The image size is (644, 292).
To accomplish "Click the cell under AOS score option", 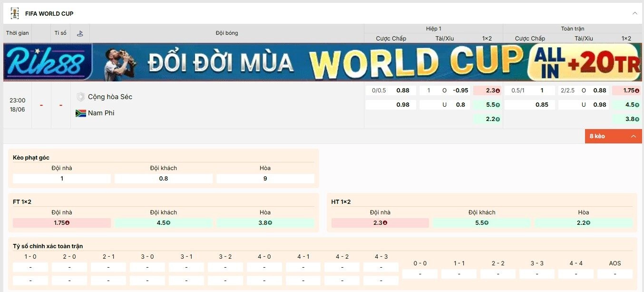I will point(615,274).
